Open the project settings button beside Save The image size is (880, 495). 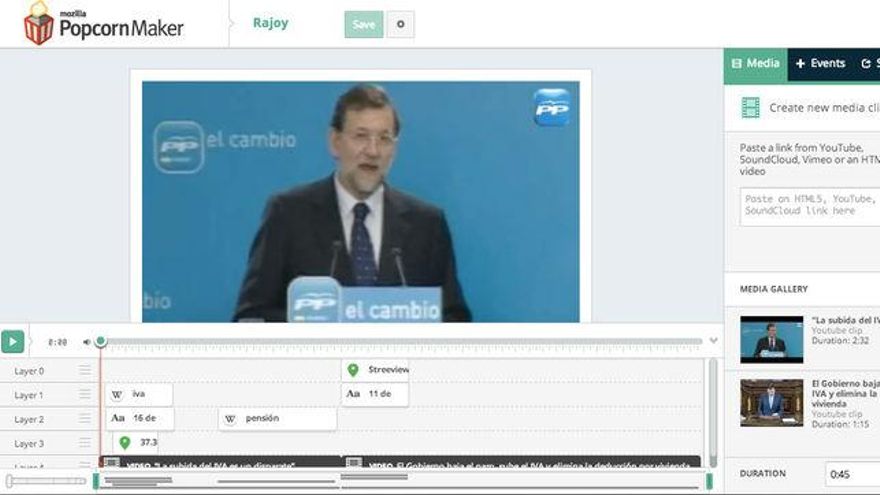click(x=400, y=25)
